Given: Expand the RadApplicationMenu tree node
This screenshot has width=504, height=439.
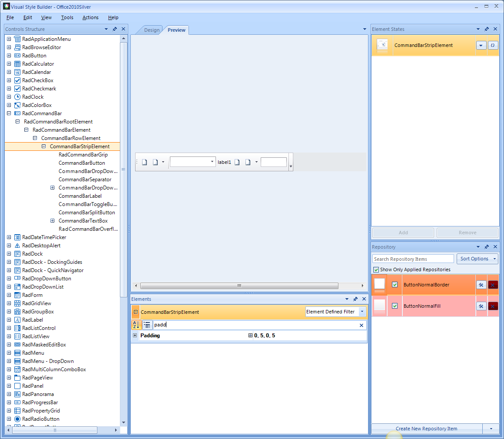Looking at the screenshot, I should pyautogui.click(x=9, y=39).
